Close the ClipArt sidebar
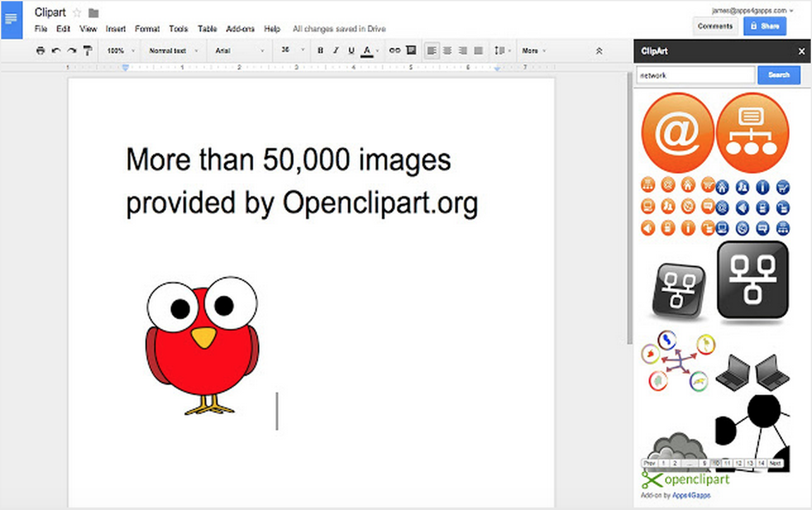Viewport: 812px width, 510px height. pyautogui.click(x=801, y=52)
